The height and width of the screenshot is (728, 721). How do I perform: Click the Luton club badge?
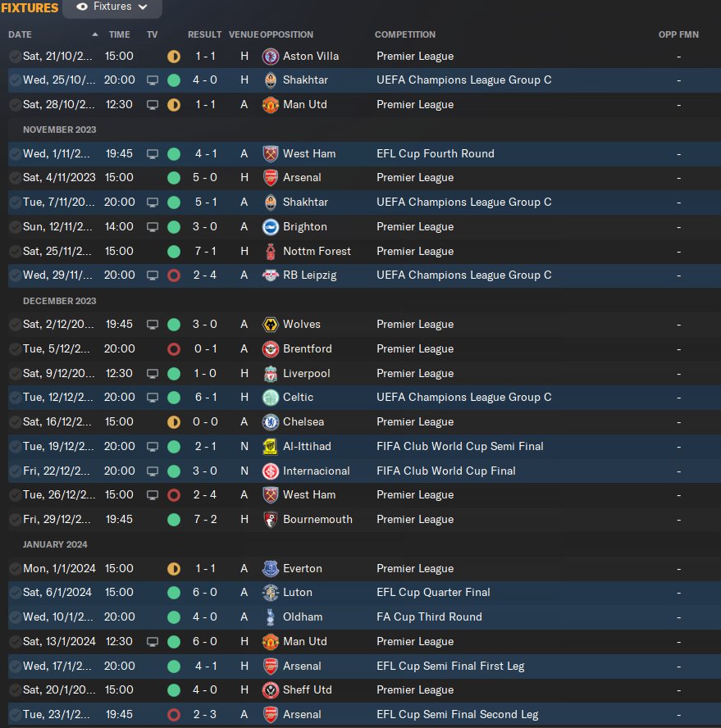(271, 593)
